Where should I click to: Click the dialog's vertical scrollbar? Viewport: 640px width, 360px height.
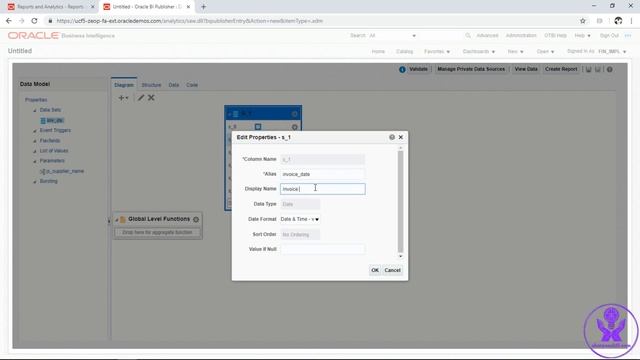(400, 202)
